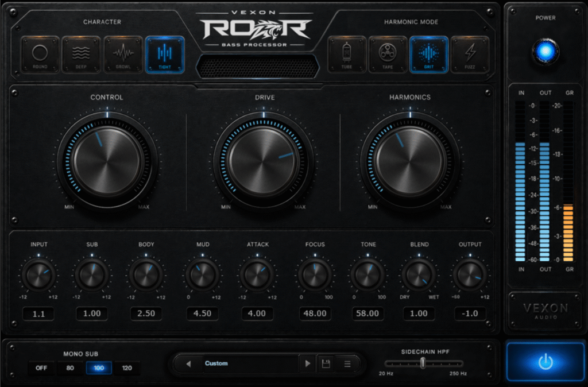The width and height of the screenshot is (588, 387).
Task: Set Mono Sub to 120
Action: (x=127, y=368)
